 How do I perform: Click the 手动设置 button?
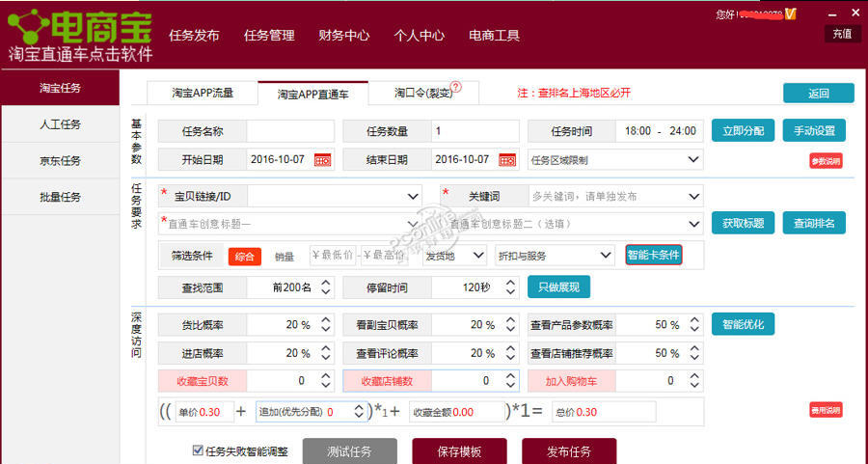point(814,130)
